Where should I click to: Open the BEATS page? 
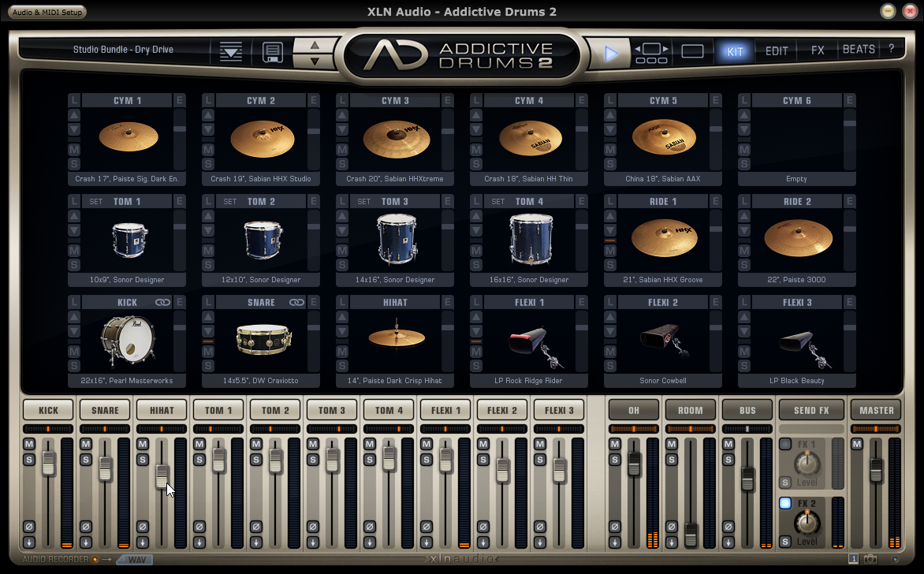point(859,50)
